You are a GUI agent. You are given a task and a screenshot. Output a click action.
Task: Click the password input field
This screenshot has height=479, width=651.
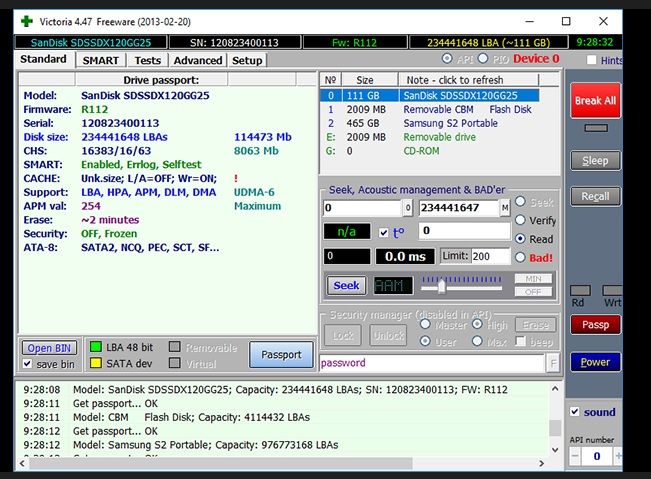tap(432, 363)
